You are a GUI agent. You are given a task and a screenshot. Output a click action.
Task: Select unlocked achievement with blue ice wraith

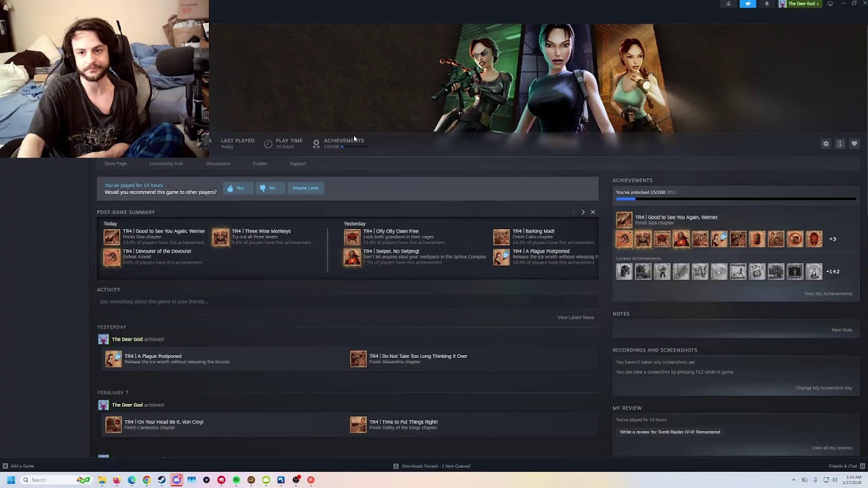719,239
